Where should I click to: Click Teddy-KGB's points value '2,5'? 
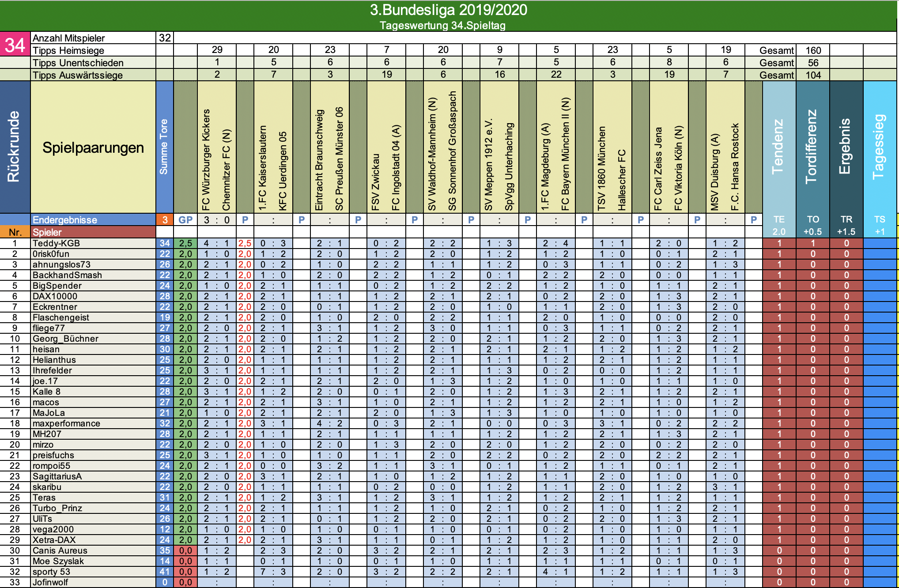tap(185, 243)
